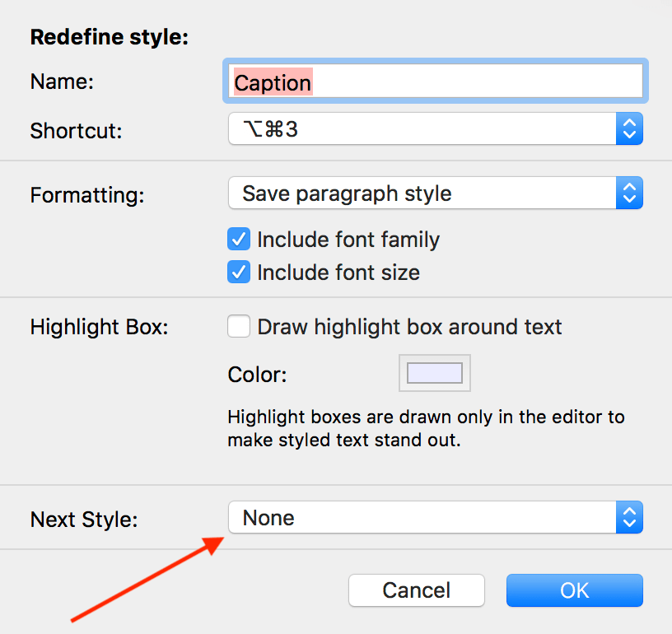Confirm the style with the OK button
Screen dimensions: 672x634
pyautogui.click(x=575, y=590)
